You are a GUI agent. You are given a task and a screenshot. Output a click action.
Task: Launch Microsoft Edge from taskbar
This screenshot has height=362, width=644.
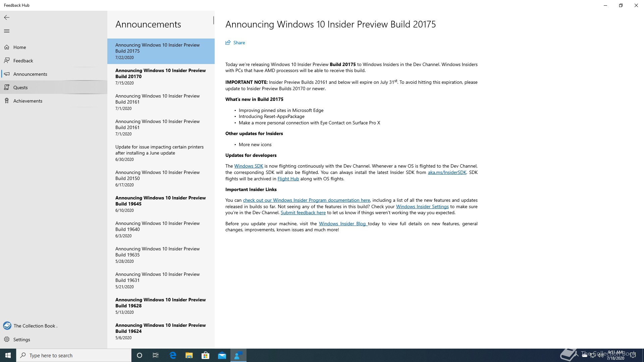tap(173, 355)
